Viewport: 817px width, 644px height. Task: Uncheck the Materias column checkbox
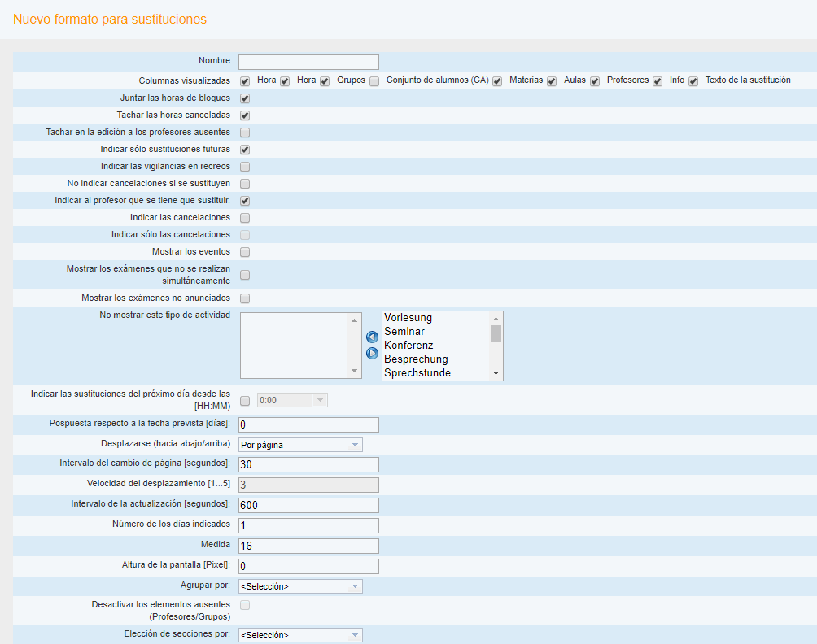[497, 81]
